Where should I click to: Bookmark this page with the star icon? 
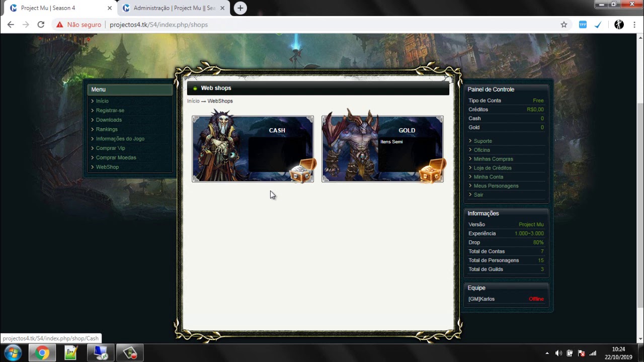(564, 25)
